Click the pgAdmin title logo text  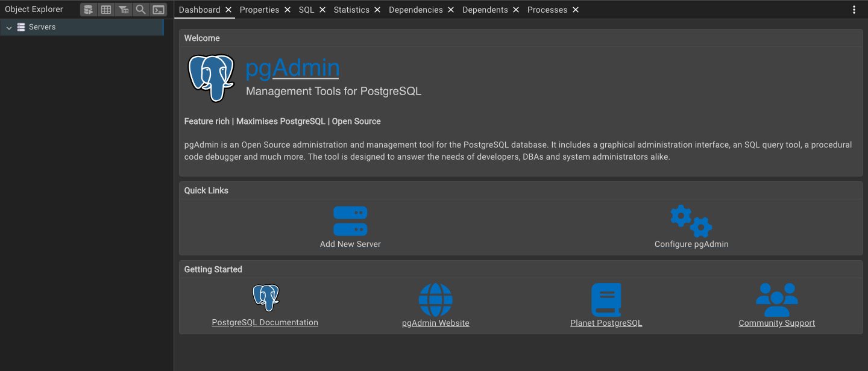click(292, 69)
